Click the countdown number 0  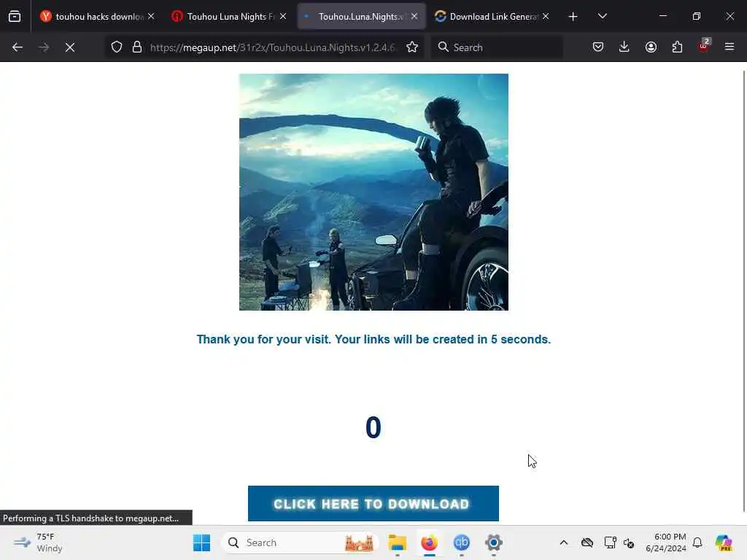tap(373, 427)
